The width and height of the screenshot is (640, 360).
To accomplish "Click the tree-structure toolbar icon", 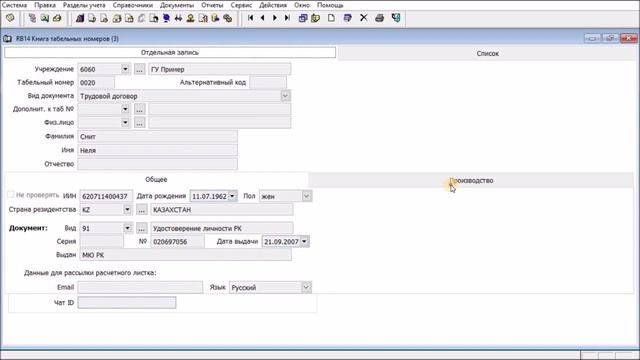I will click(32, 18).
